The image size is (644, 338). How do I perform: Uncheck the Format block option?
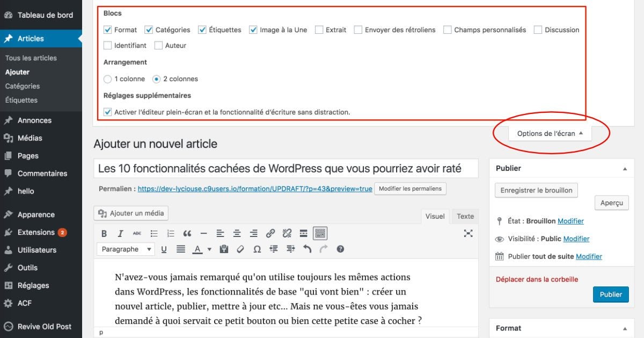[107, 30]
